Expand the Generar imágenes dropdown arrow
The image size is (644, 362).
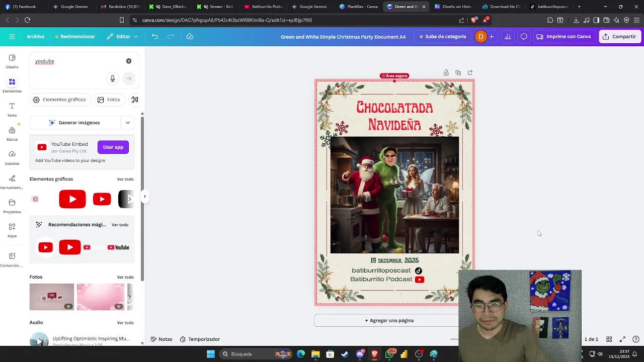(128, 123)
